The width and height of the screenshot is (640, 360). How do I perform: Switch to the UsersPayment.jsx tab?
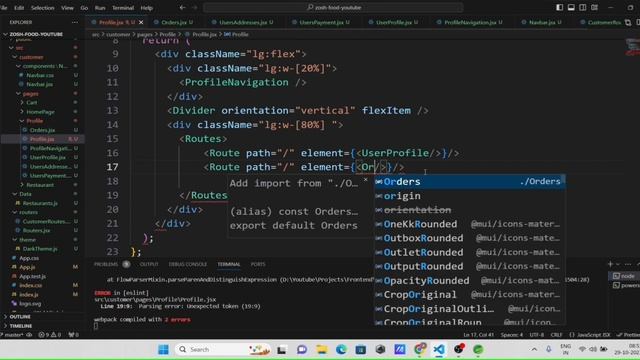pos(321,22)
